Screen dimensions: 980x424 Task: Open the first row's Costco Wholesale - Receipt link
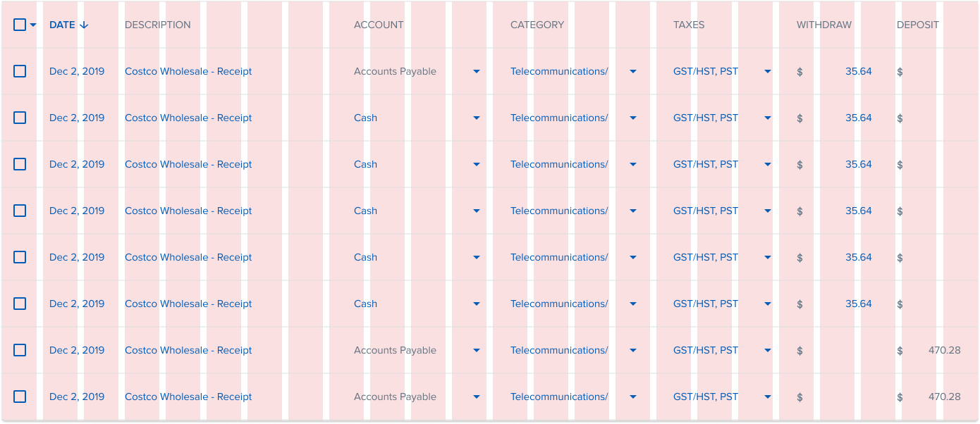coord(188,71)
